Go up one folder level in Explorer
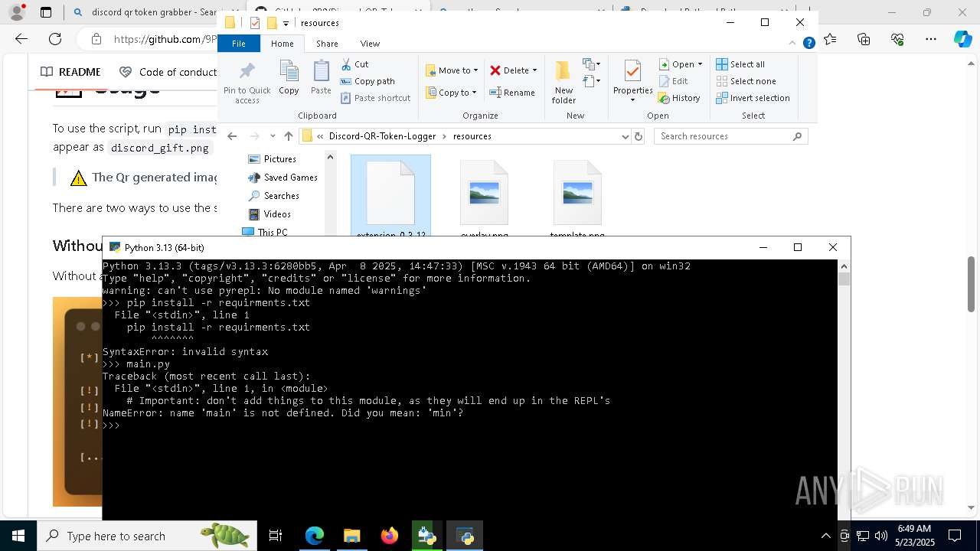Screen dimensions: 980x551 [289, 136]
